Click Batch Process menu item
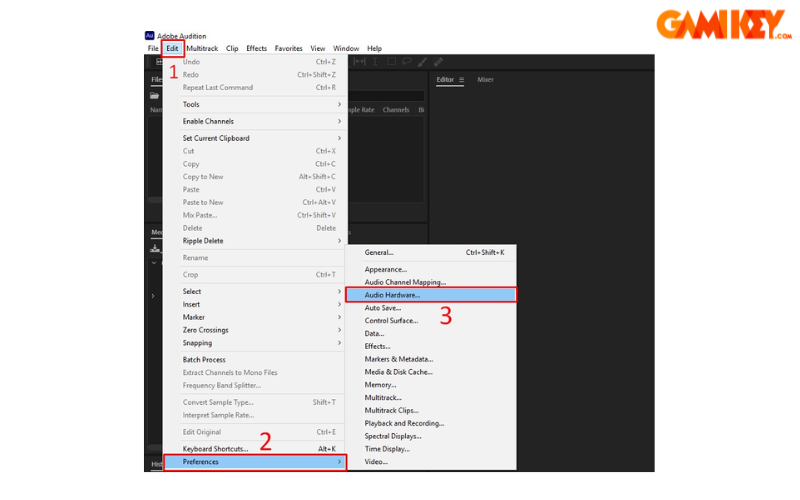Image resolution: width=800 pixels, height=500 pixels. pyautogui.click(x=204, y=359)
